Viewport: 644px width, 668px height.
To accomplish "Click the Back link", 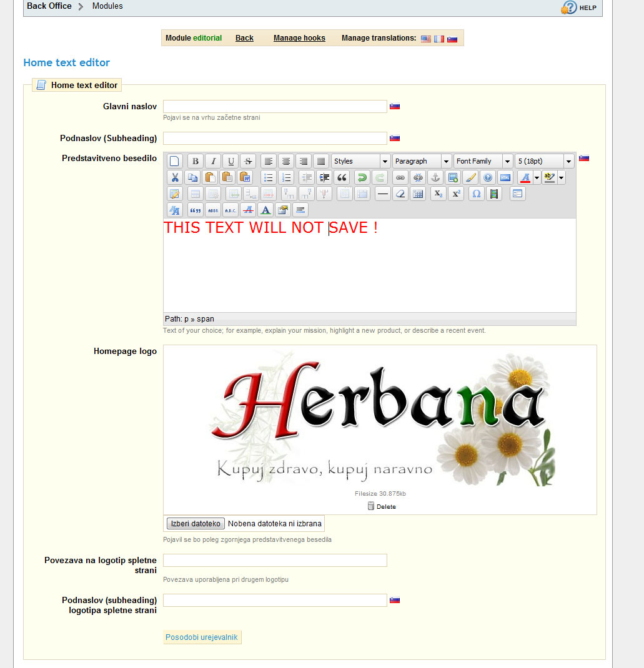I will (x=244, y=38).
